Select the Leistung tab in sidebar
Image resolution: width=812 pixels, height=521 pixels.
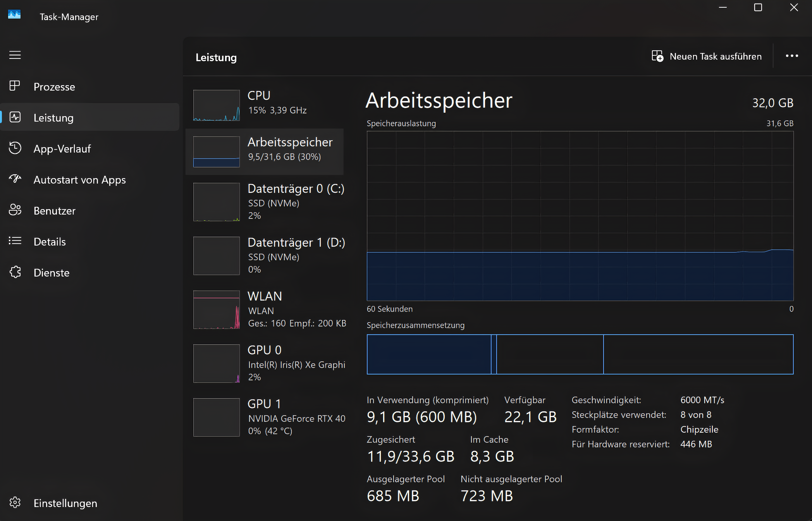coord(53,117)
